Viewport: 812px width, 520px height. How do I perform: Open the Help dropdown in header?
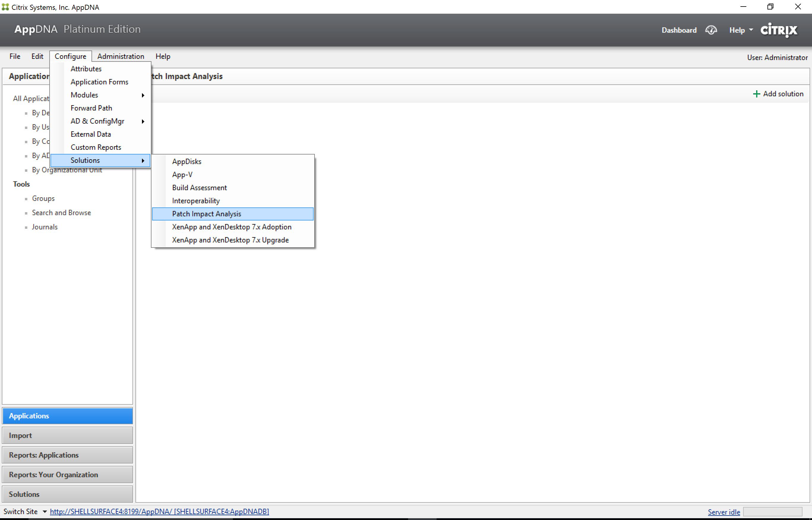coord(740,30)
